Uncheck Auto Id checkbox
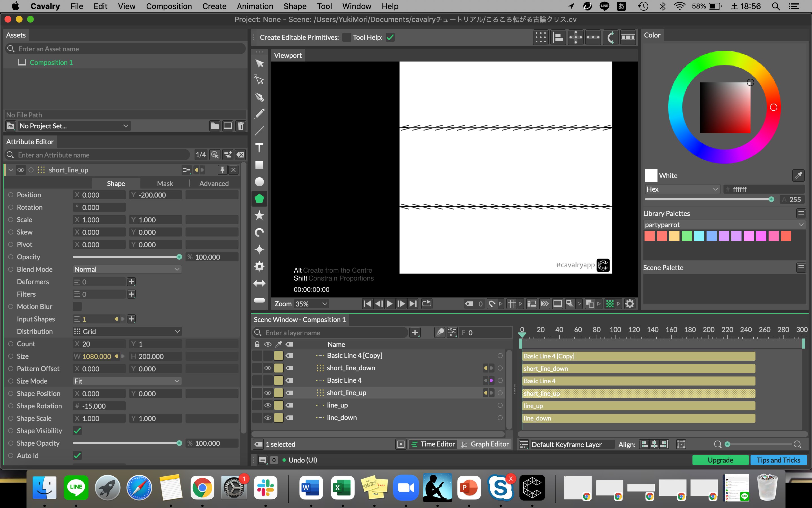 [77, 456]
